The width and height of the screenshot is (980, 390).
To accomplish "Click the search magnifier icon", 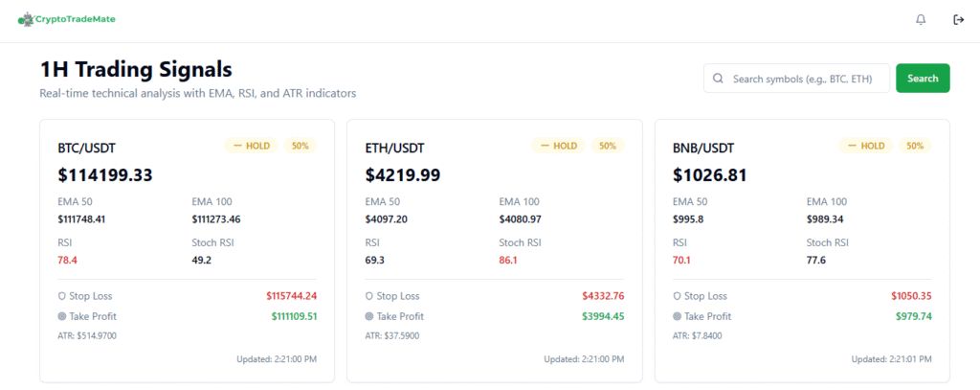I will click(x=719, y=79).
